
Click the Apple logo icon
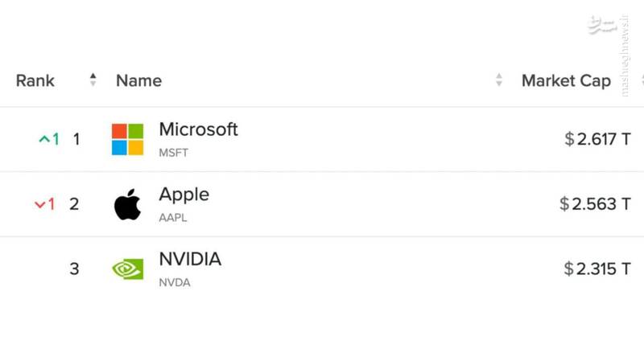pos(127,204)
